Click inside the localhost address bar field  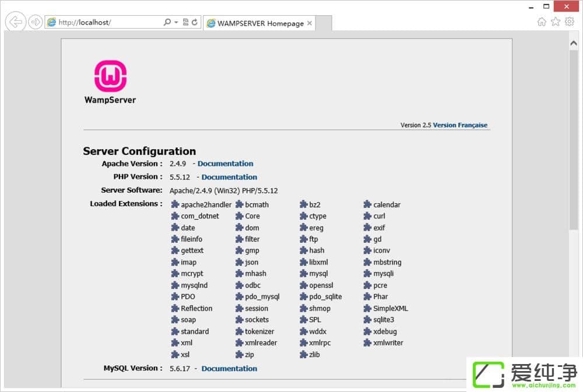tap(105, 22)
